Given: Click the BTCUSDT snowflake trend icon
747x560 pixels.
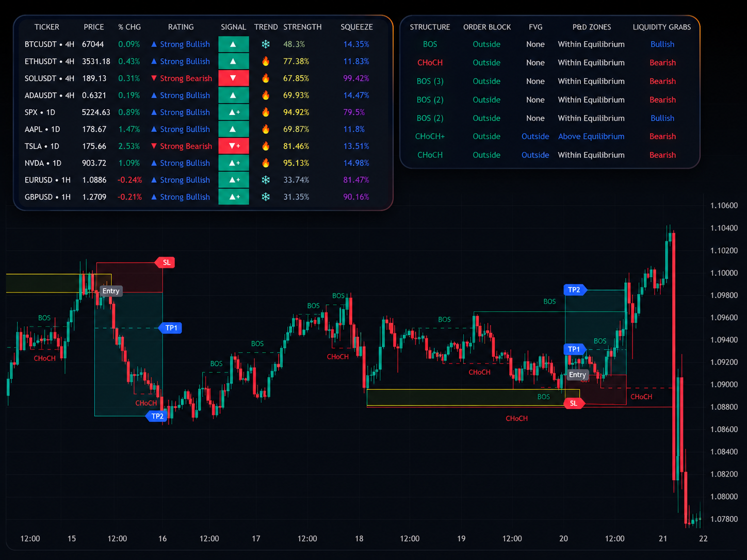Looking at the screenshot, I should coord(266,44).
